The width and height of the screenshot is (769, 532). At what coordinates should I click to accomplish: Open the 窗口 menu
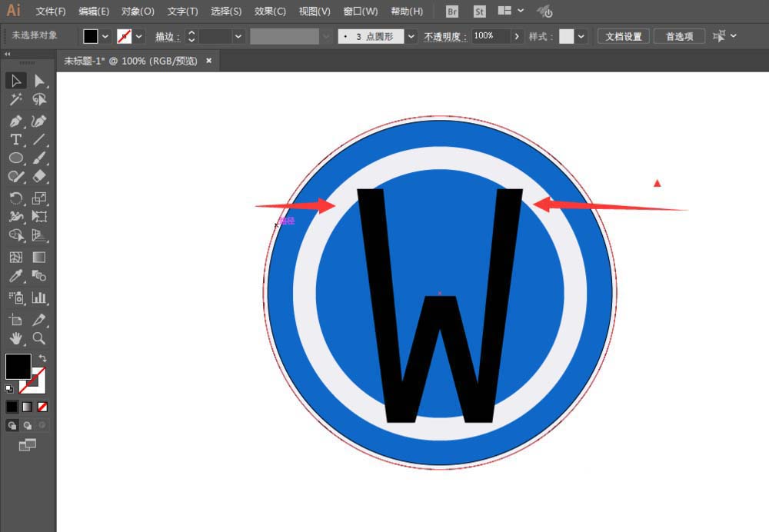[x=358, y=11]
